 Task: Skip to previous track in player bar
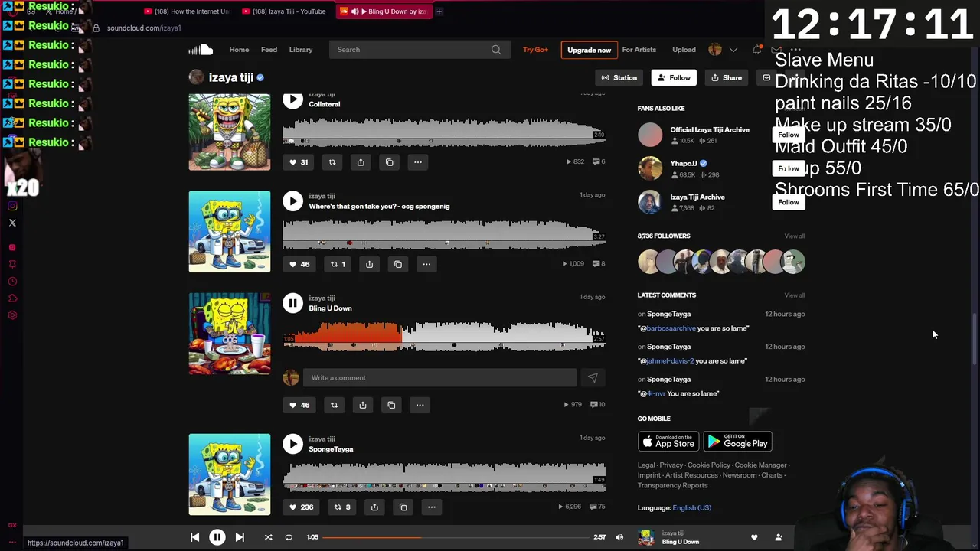tap(194, 537)
